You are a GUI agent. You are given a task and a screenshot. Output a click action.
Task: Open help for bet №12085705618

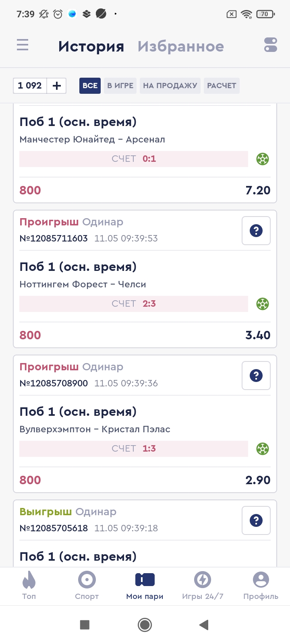pos(256,520)
